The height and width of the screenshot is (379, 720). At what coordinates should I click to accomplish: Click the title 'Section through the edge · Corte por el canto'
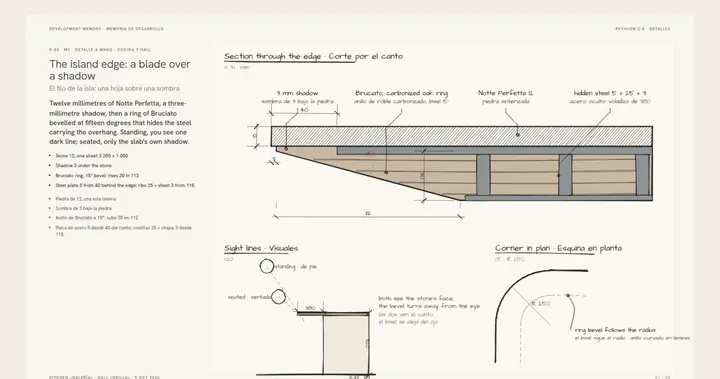coord(314,57)
